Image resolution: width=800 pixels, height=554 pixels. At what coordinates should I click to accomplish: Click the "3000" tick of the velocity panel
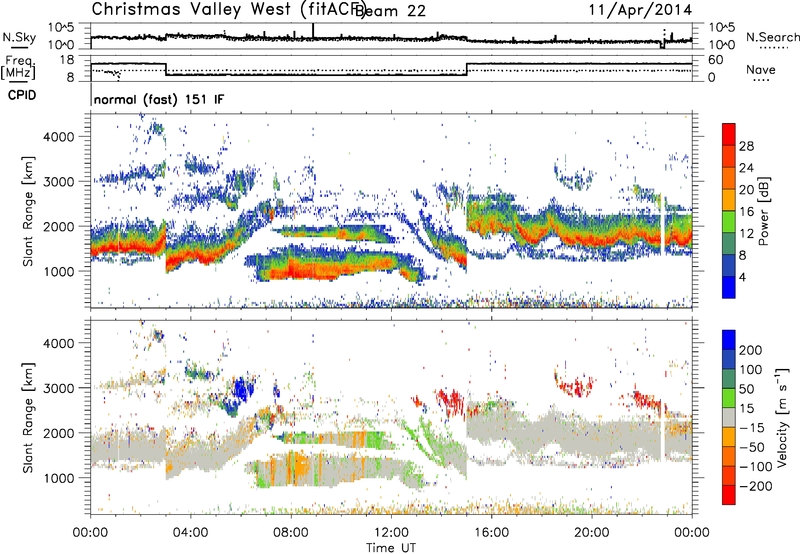pyautogui.click(x=58, y=388)
